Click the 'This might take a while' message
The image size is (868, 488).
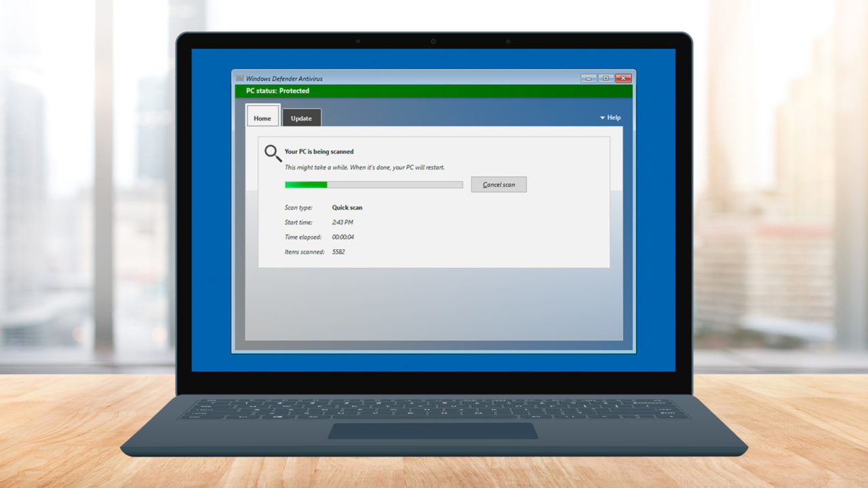[365, 167]
